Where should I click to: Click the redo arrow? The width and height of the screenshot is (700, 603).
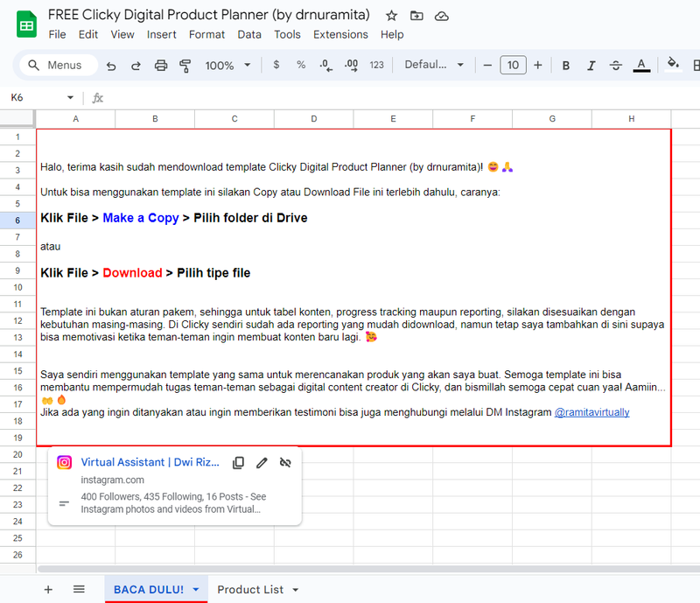(x=136, y=66)
